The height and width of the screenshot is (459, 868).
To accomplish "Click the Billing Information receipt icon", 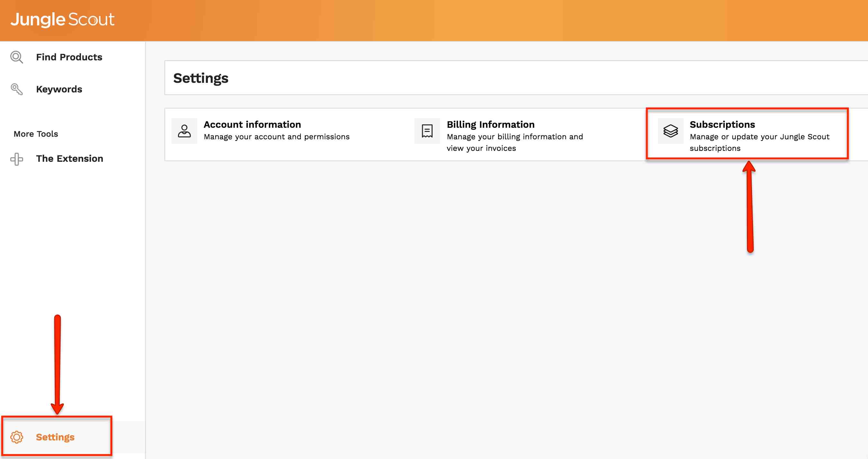I will click(x=427, y=131).
